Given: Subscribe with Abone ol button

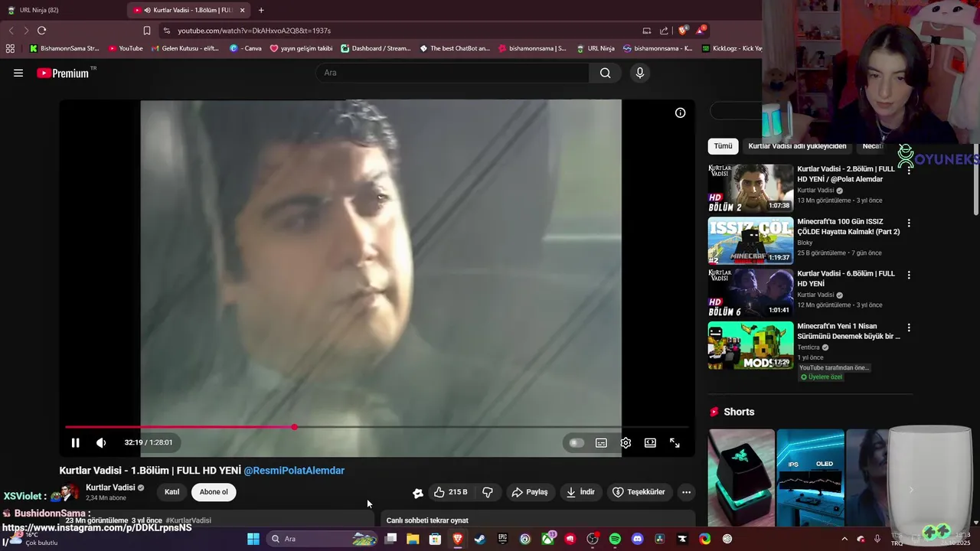Looking at the screenshot, I should pyautogui.click(x=214, y=492).
